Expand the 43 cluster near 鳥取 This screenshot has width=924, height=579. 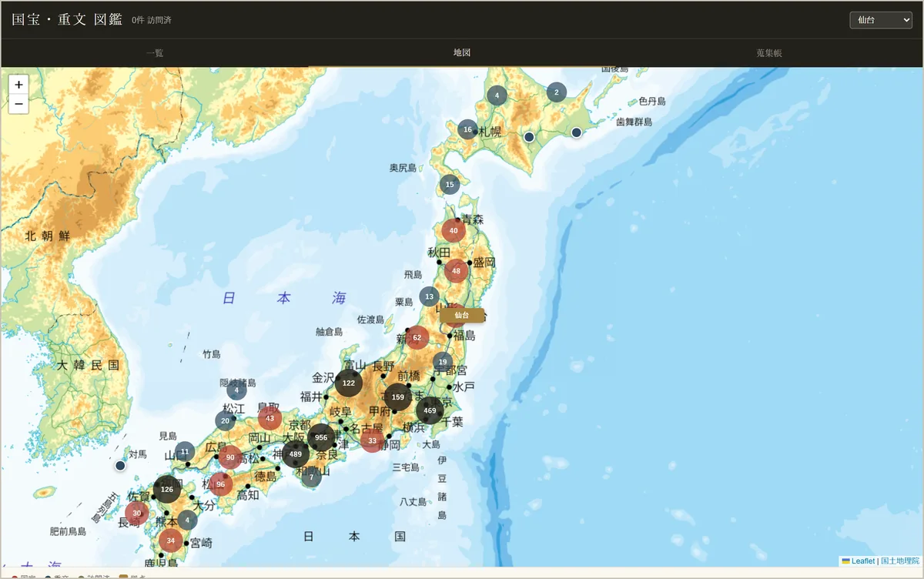(269, 418)
